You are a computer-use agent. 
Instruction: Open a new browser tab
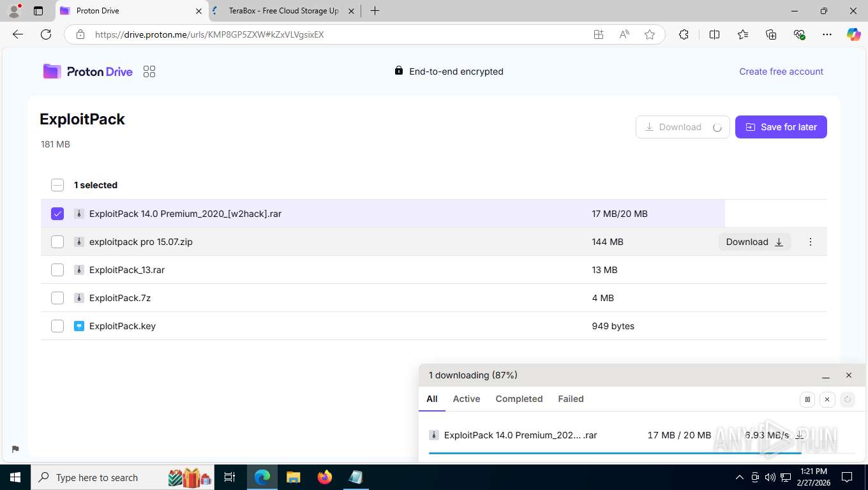tap(375, 11)
